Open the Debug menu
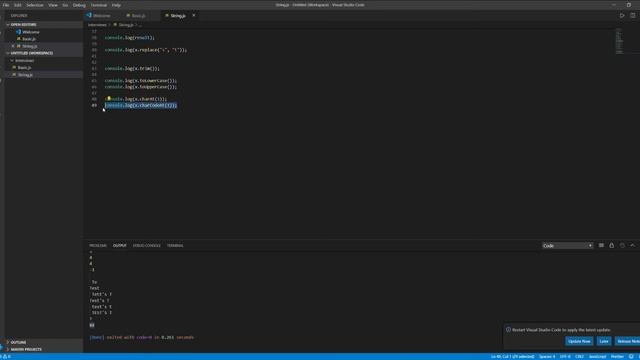This screenshot has width=640, height=360. (x=79, y=5)
